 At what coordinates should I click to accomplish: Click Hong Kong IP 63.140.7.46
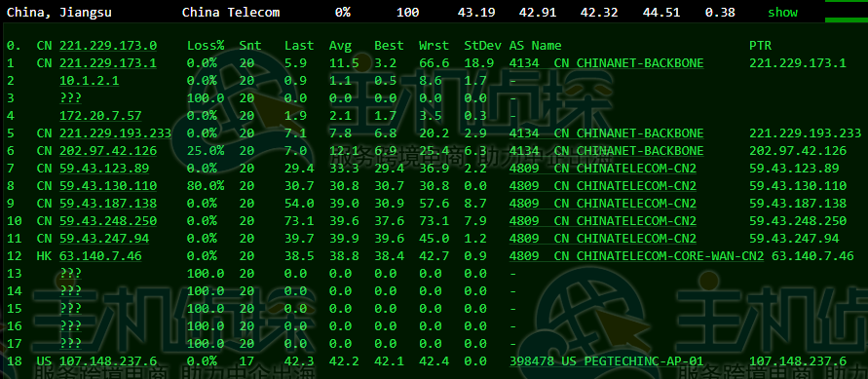[100, 256]
